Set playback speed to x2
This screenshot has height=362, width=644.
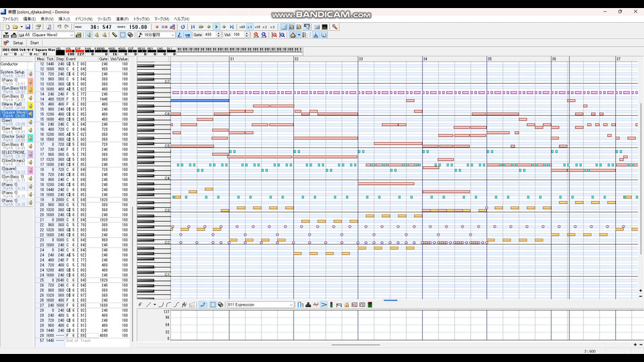[265, 27]
